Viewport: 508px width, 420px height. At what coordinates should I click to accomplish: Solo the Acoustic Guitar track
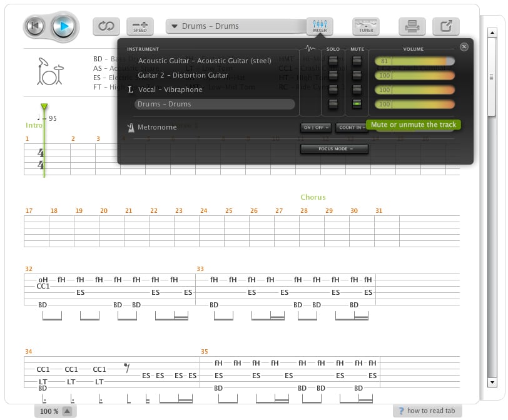pyautogui.click(x=333, y=61)
